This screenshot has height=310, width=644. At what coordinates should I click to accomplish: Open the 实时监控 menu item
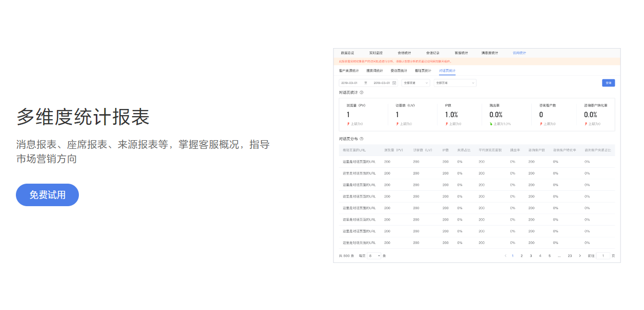pyautogui.click(x=377, y=53)
